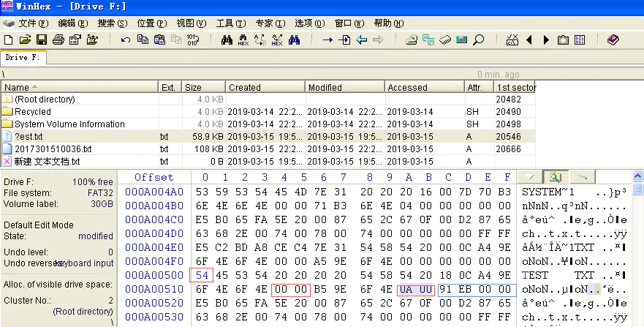The height and width of the screenshot is (327, 644).
Task: Sort by the Accessed column header
Action: pos(424,87)
